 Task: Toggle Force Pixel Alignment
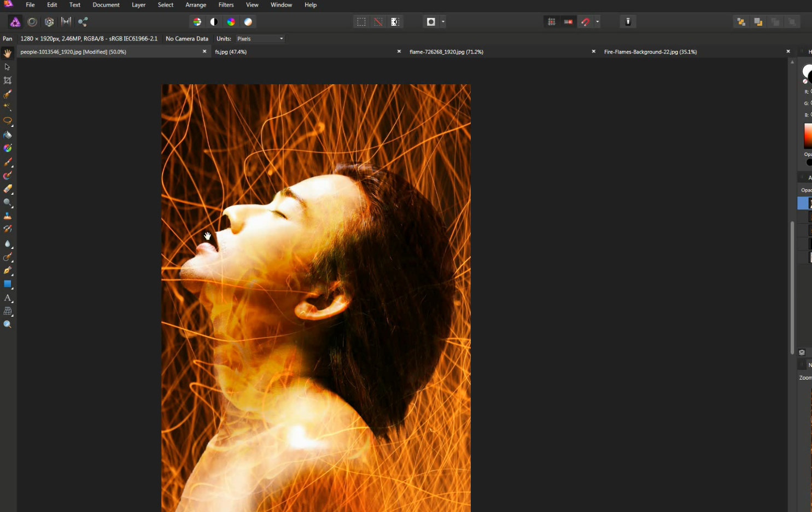[552, 22]
